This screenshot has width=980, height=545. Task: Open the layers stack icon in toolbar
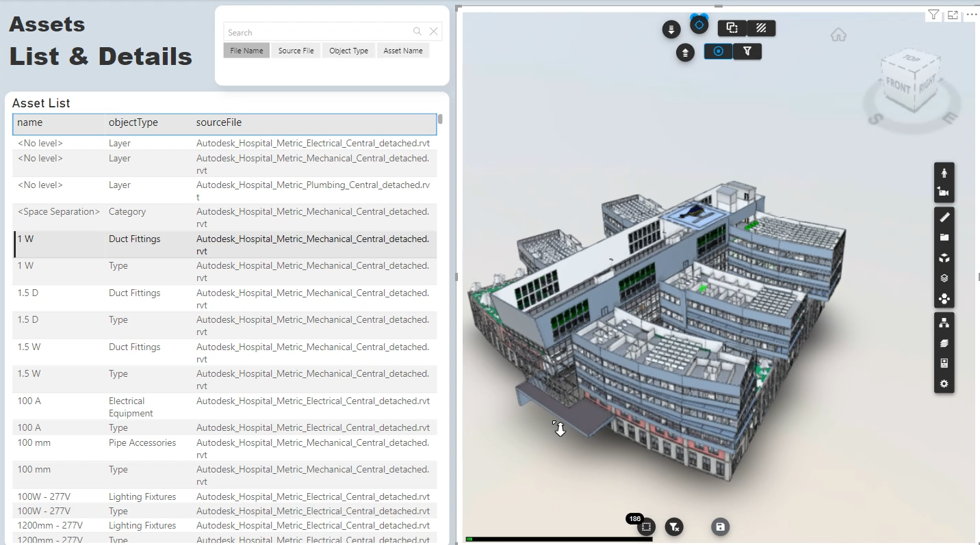(944, 278)
